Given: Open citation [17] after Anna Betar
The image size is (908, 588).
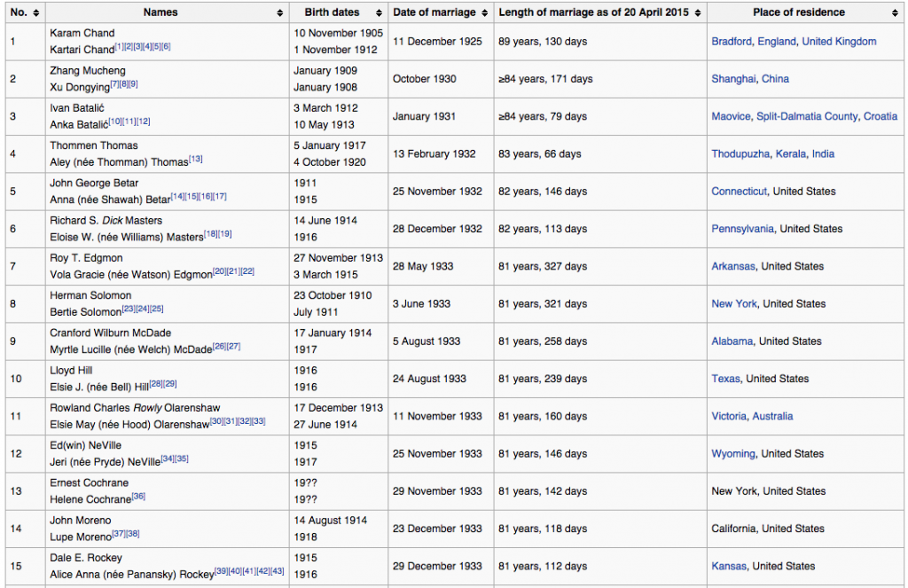Looking at the screenshot, I should tap(220, 196).
